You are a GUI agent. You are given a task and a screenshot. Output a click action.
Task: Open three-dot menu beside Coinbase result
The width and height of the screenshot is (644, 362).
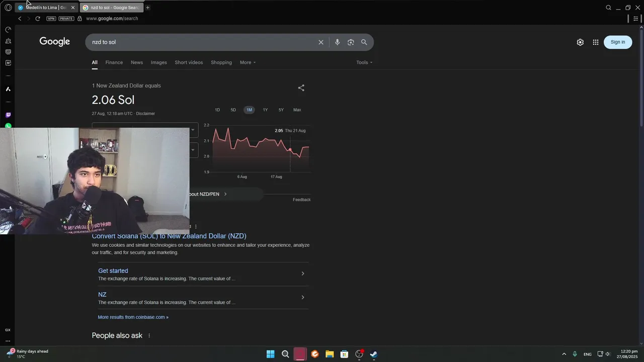(196, 227)
